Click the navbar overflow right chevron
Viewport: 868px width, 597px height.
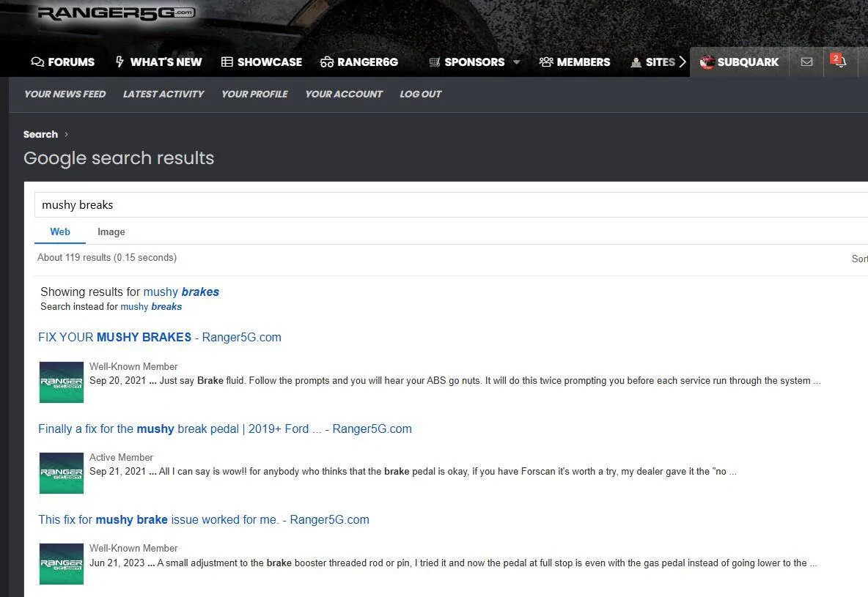[x=683, y=62]
